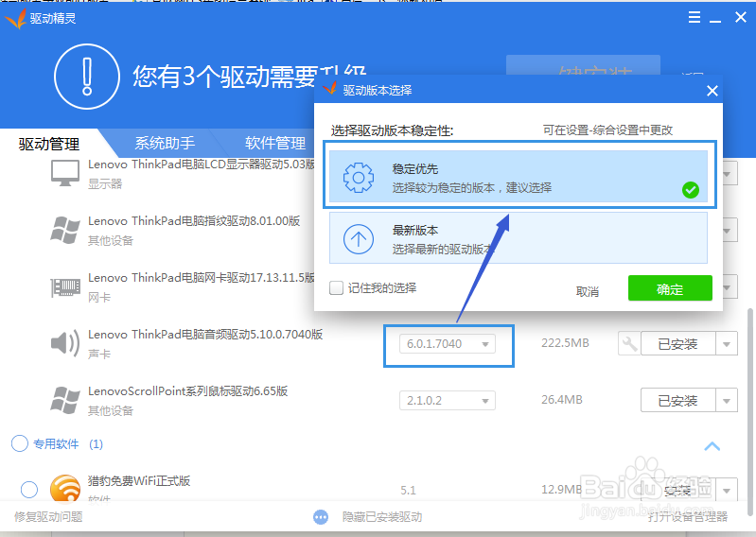This screenshot has height=537, width=756.
Task: Click the 猎豹免费WiFi正式版 name
Action: [x=139, y=480]
